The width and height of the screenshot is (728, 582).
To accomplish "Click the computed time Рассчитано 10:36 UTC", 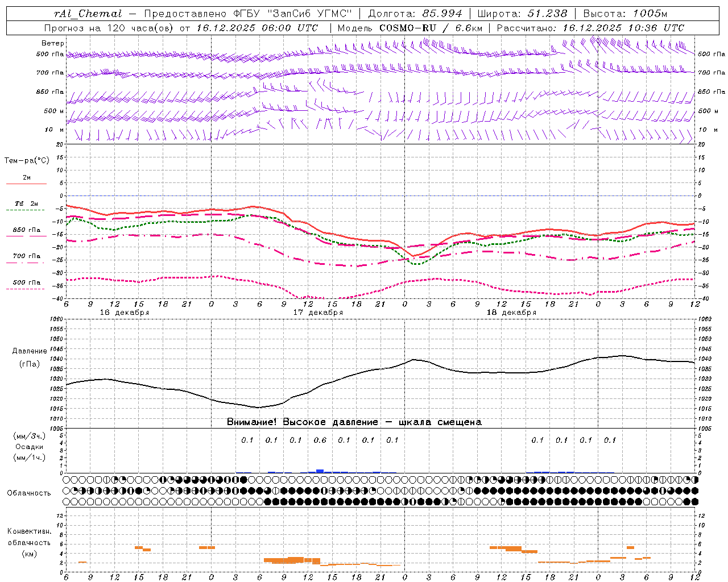I will coord(590,28).
